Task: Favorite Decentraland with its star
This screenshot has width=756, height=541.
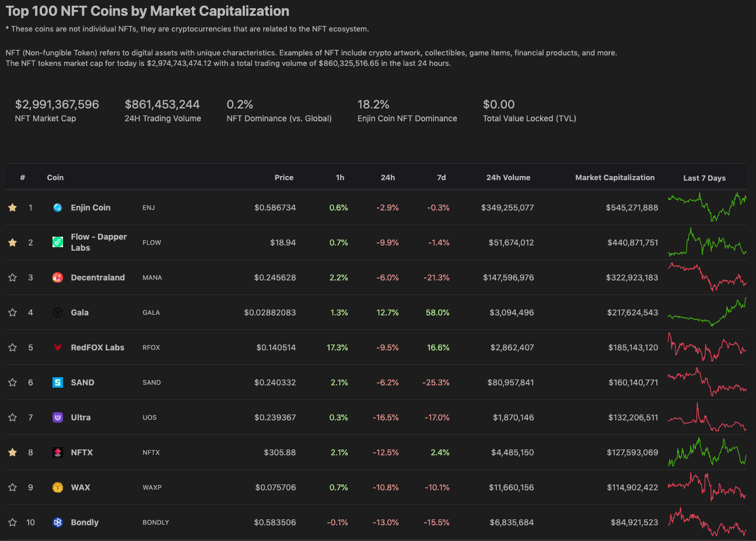Action: (12, 277)
